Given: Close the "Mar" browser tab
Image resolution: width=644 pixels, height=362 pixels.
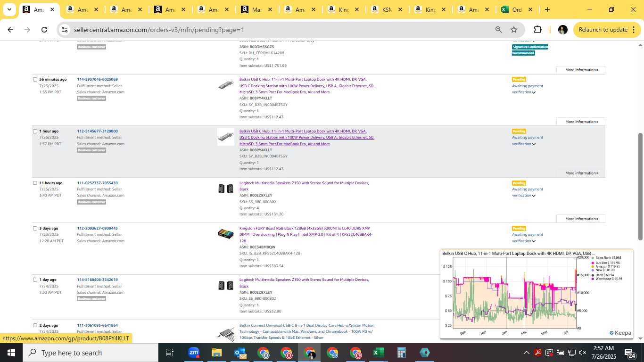Looking at the screenshot, I should [270, 9].
